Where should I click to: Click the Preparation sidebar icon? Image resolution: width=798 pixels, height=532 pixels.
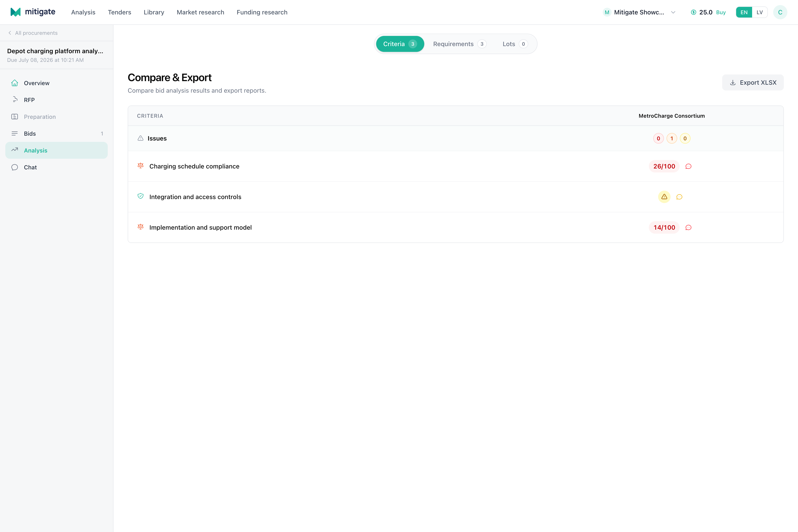click(x=15, y=117)
